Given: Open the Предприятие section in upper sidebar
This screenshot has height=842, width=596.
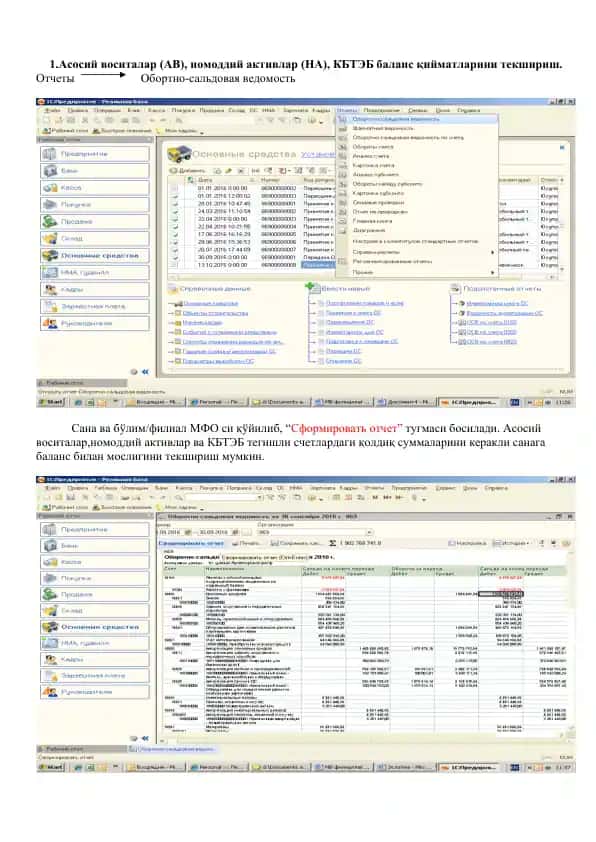Looking at the screenshot, I should pos(95,154).
